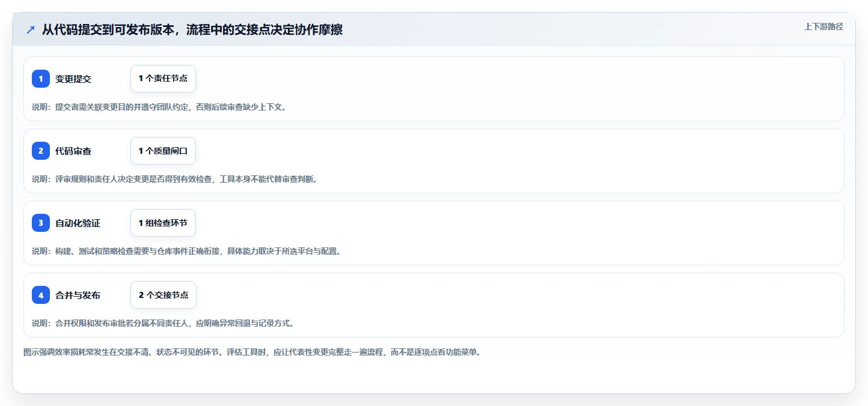Select the '代码审查' step title
Viewport: 868px width, 406px height.
(73, 151)
